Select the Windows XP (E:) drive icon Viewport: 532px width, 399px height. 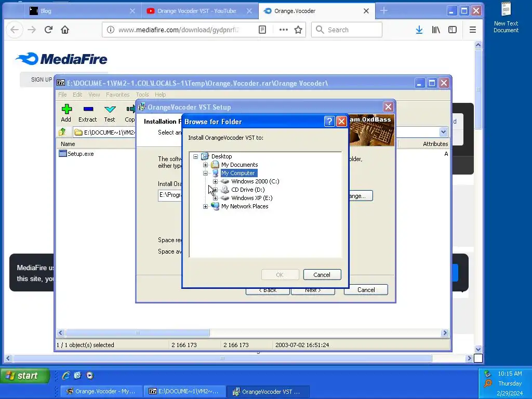point(225,198)
